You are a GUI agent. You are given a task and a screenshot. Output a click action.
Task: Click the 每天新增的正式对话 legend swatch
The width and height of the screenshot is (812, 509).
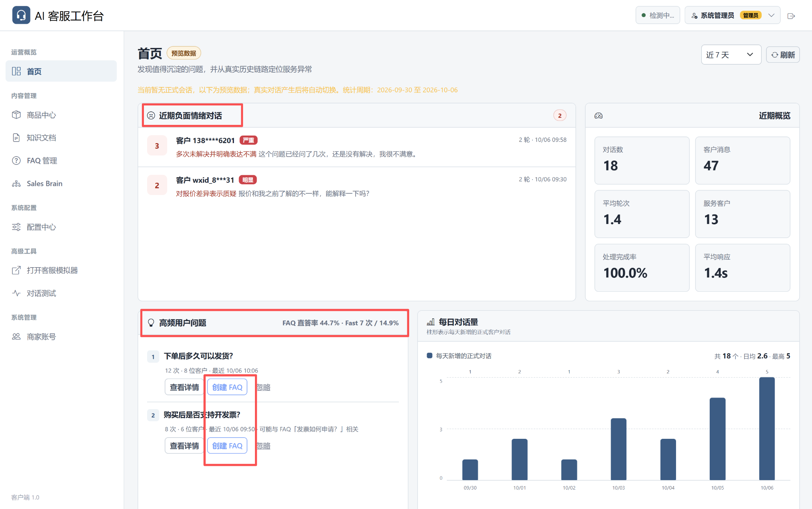[x=429, y=356]
